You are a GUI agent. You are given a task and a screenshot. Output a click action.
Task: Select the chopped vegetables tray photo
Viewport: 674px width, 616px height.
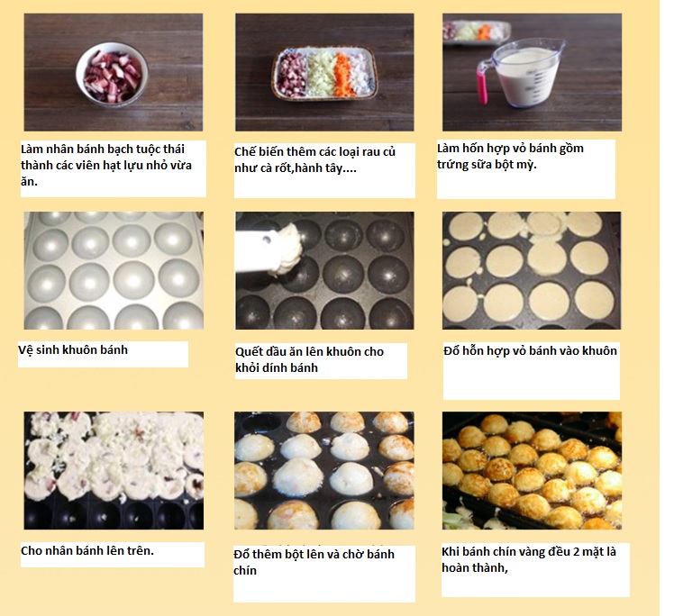pyautogui.click(x=324, y=72)
